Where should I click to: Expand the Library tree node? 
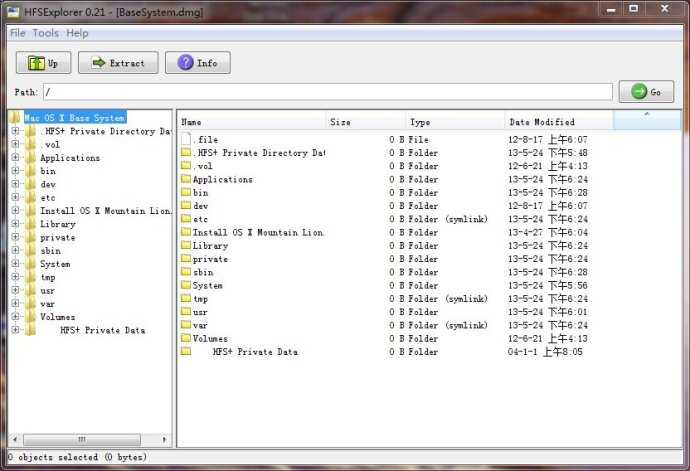(15, 224)
